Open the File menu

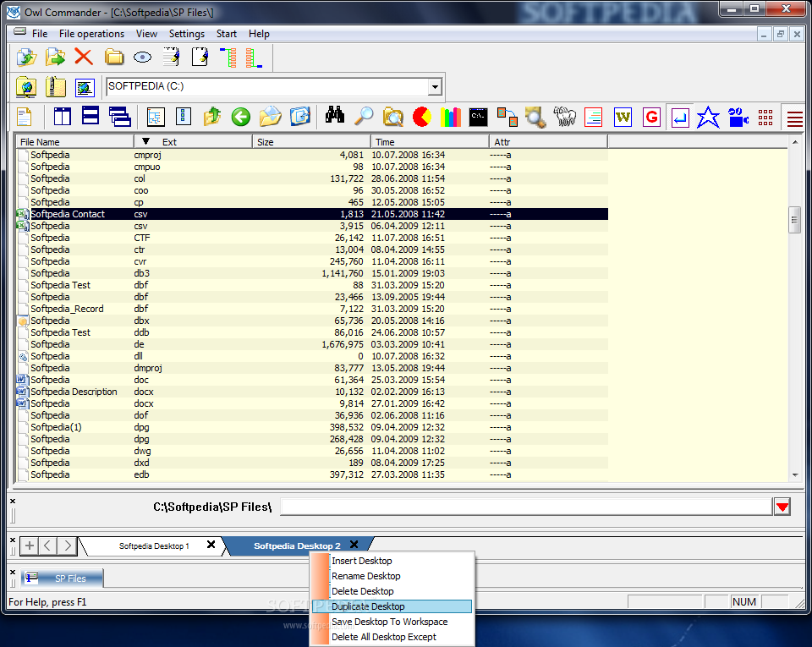[x=40, y=34]
